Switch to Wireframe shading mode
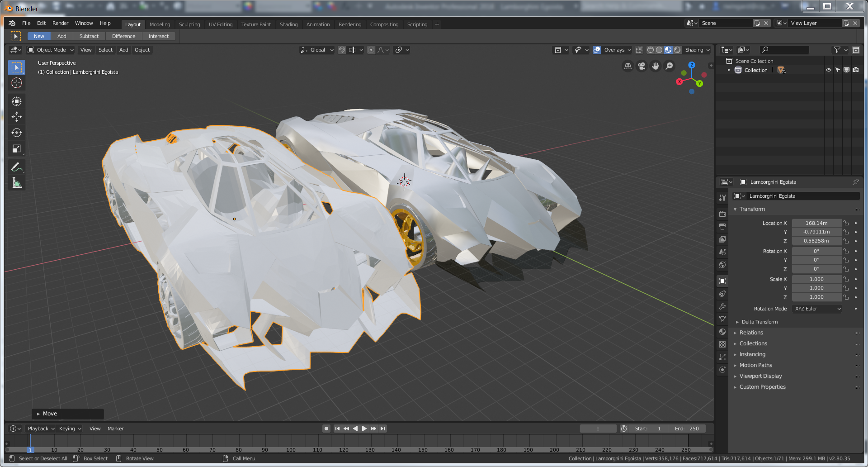Screen dimensions: 868x467 (x=651, y=50)
